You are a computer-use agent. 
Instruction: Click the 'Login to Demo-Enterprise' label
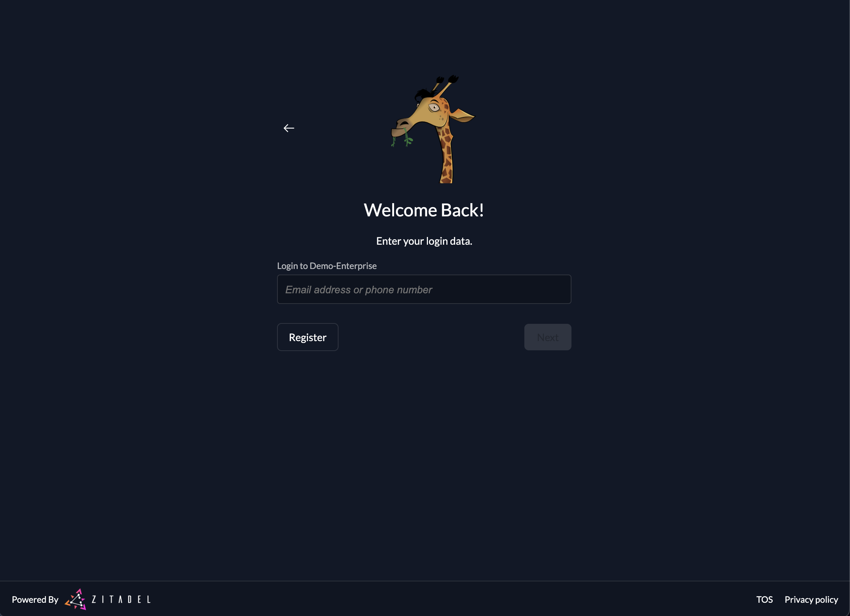(326, 266)
